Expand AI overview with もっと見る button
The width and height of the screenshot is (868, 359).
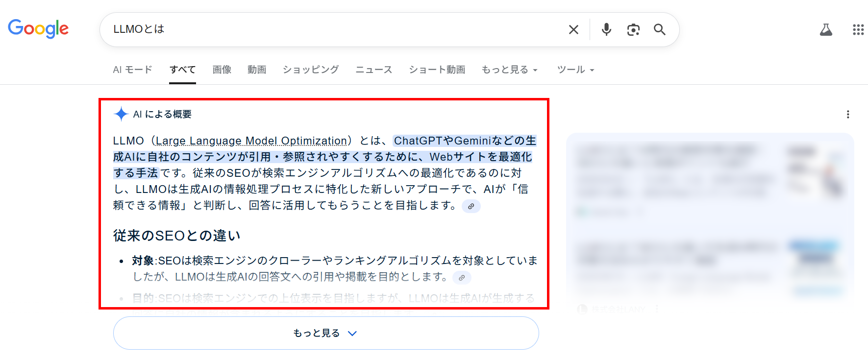(326, 333)
